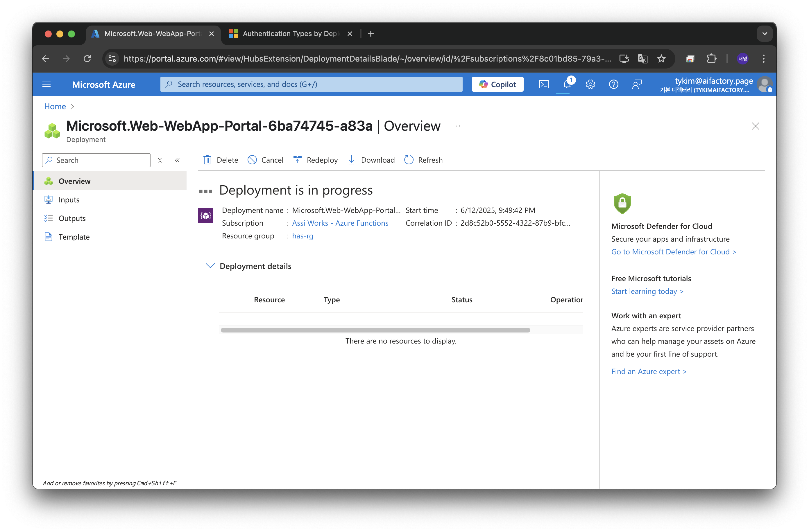Switch to Authentication Types browser tab
The width and height of the screenshot is (809, 532).
[x=290, y=34]
